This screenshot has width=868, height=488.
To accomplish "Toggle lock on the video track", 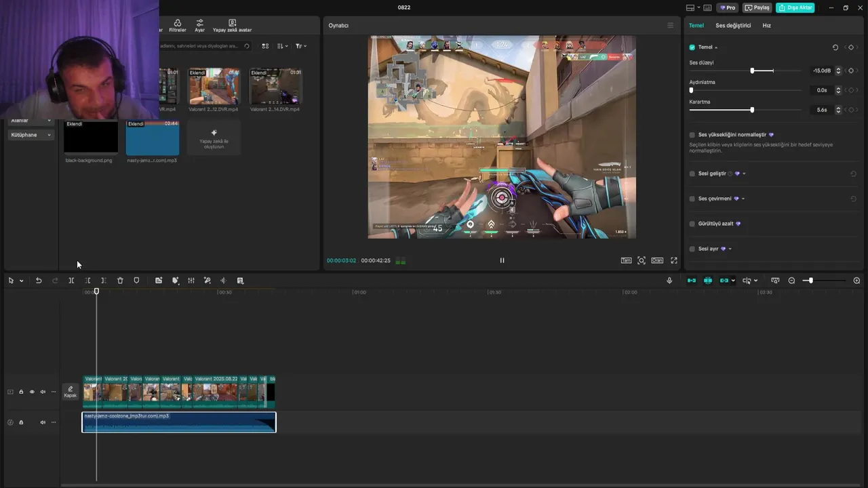I will (x=21, y=392).
